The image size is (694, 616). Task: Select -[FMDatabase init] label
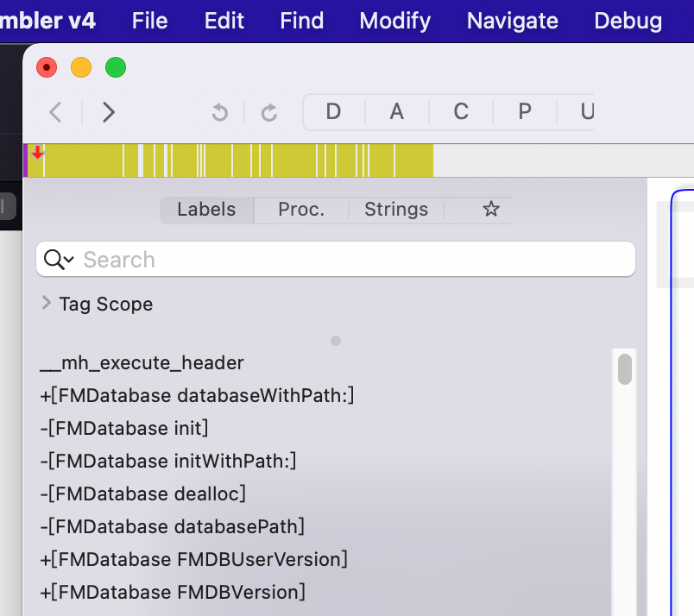tap(124, 429)
